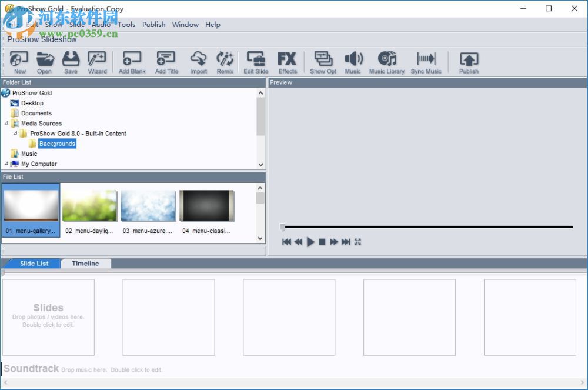Open the Edit Slide tool
The image size is (588, 390).
point(256,62)
